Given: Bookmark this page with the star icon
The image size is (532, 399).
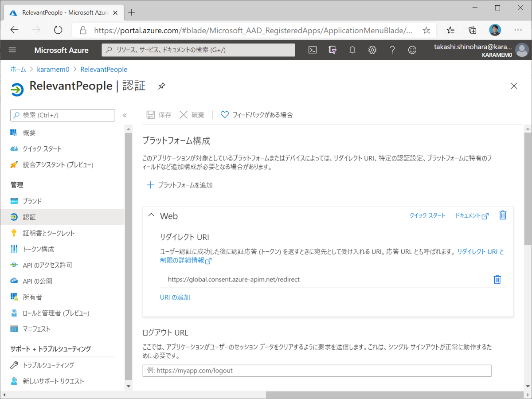Looking at the screenshot, I should click(x=426, y=30).
